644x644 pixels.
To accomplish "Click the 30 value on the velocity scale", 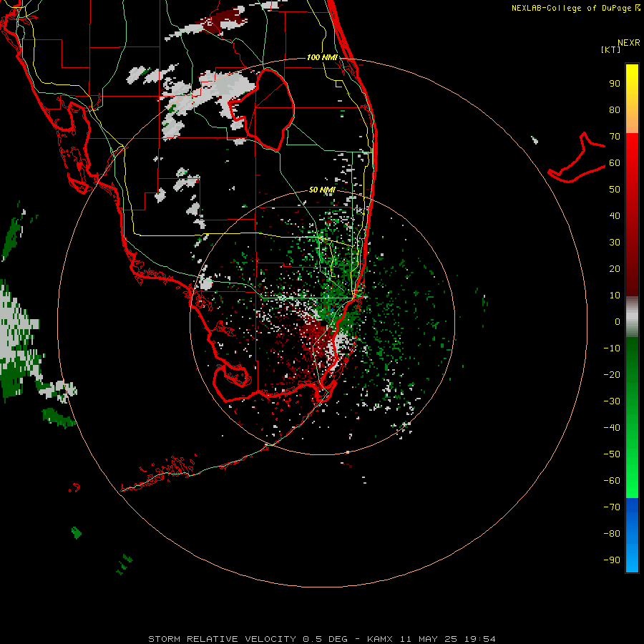I will [x=615, y=243].
